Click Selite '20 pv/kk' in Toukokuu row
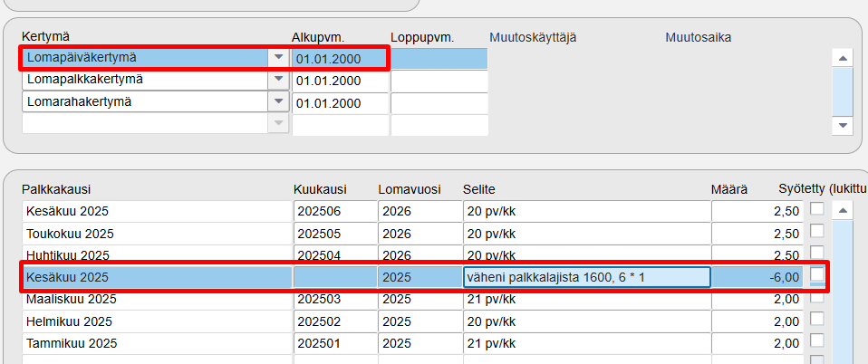The height and width of the screenshot is (364, 868). pyautogui.click(x=587, y=234)
